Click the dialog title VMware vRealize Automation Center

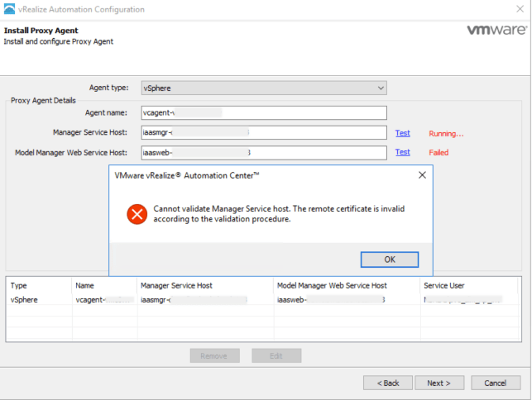pyautogui.click(x=187, y=175)
